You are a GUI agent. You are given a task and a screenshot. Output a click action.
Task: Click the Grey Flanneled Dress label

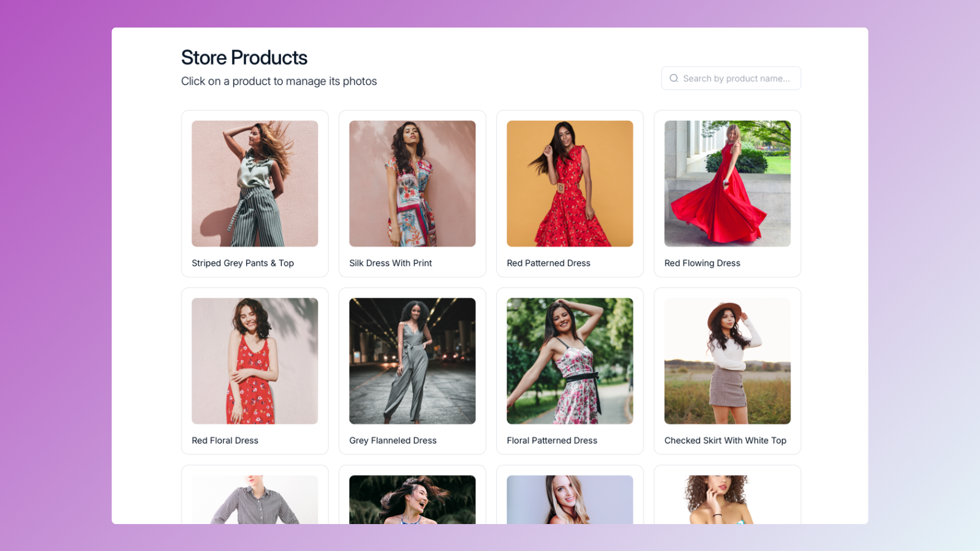[393, 440]
